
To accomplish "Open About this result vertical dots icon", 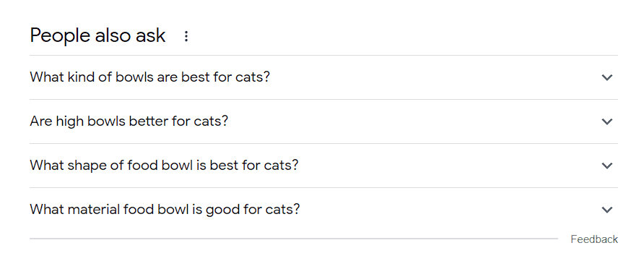I will [x=186, y=36].
